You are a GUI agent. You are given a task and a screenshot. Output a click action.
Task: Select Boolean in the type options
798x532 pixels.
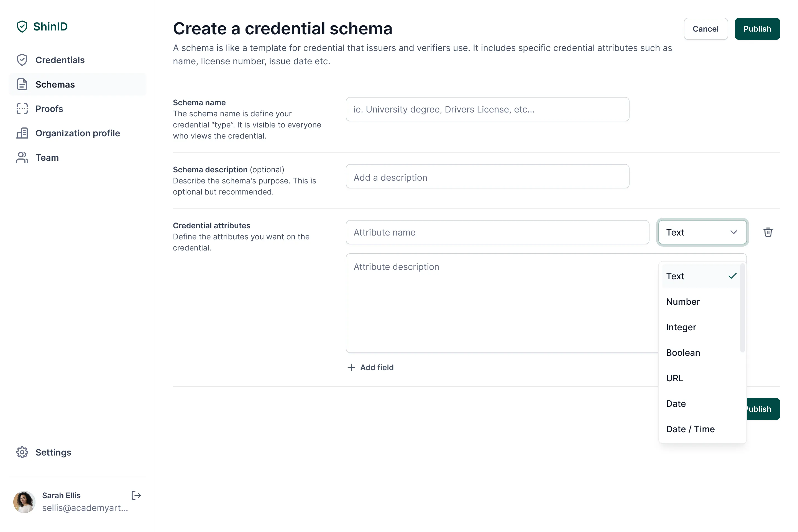683,352
